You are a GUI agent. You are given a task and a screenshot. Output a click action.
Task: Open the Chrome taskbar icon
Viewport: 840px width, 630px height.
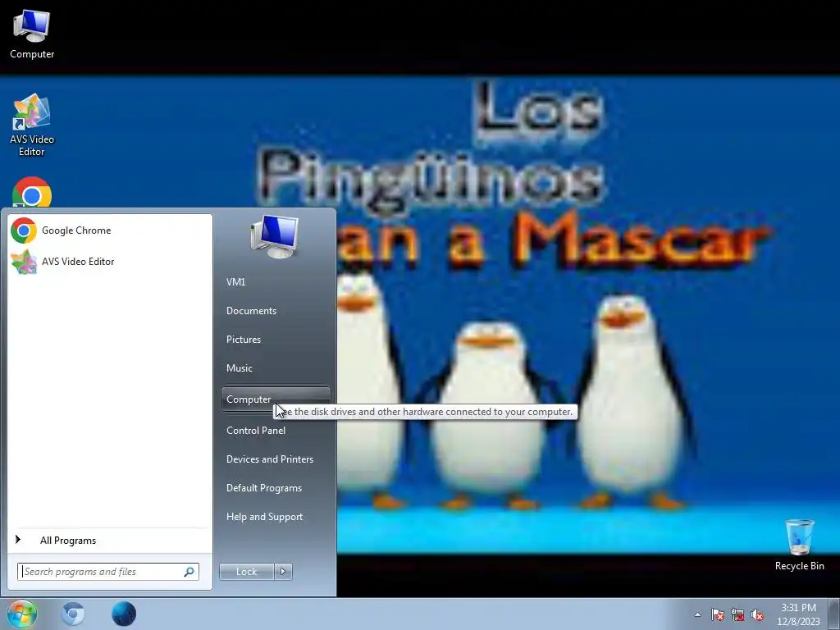click(73, 614)
